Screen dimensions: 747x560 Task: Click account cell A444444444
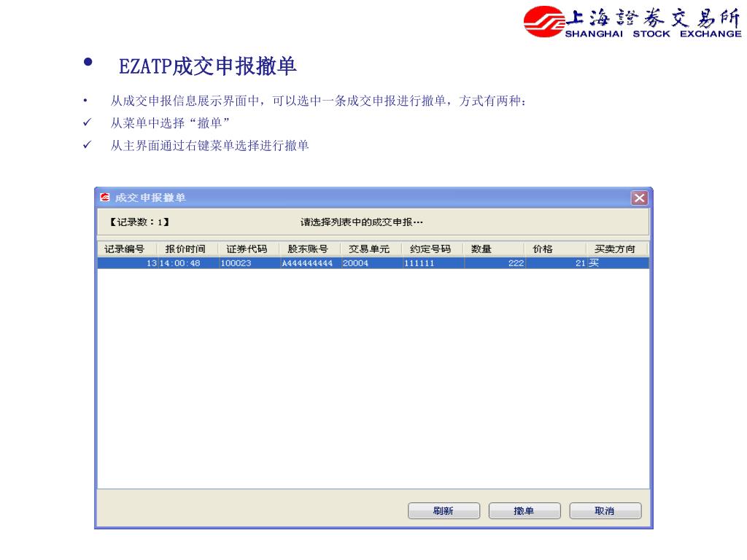310,263
